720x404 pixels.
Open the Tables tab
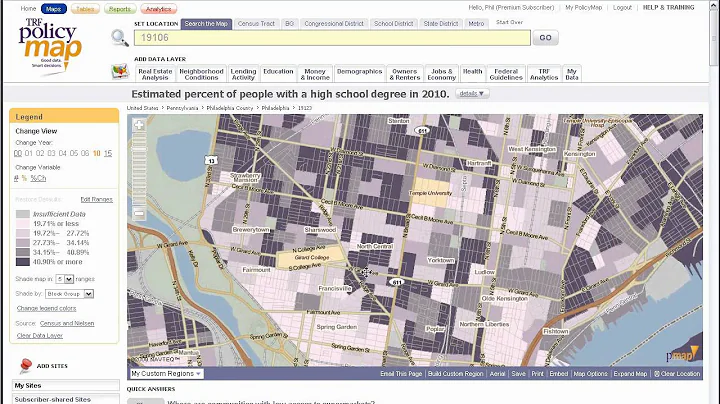tap(85, 9)
